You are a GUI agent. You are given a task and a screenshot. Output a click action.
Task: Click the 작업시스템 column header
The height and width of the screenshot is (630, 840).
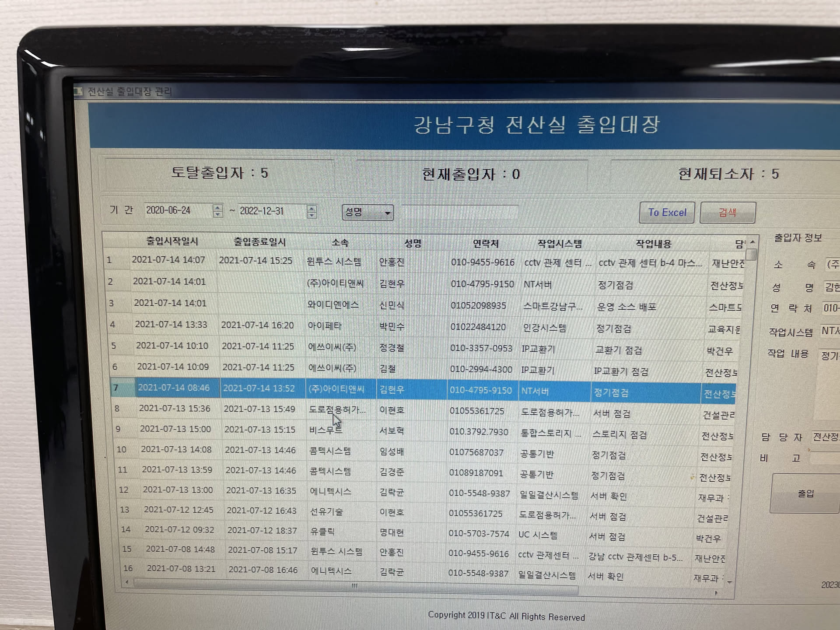click(x=559, y=244)
